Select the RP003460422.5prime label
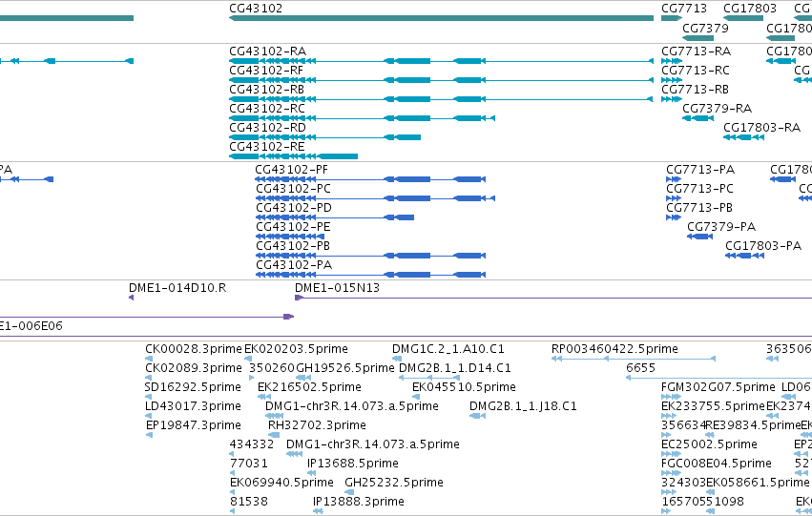Viewport: 812px width, 516px height. pyautogui.click(x=614, y=349)
